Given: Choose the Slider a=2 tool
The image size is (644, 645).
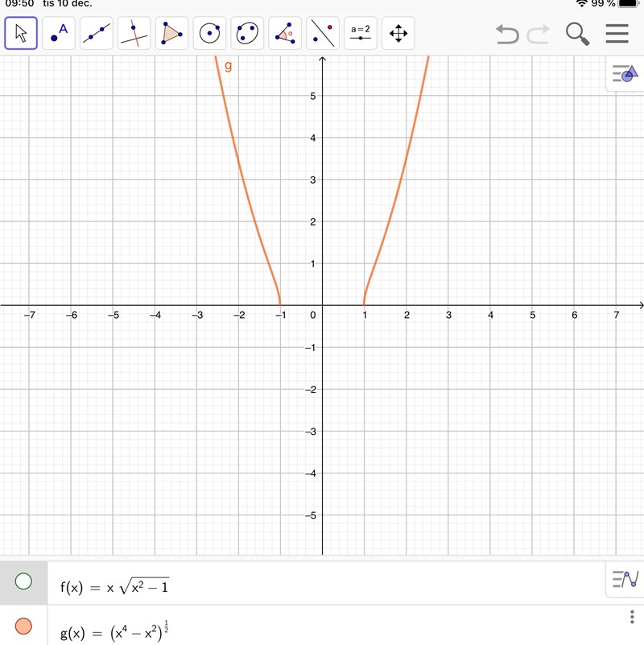Looking at the screenshot, I should [x=361, y=34].
